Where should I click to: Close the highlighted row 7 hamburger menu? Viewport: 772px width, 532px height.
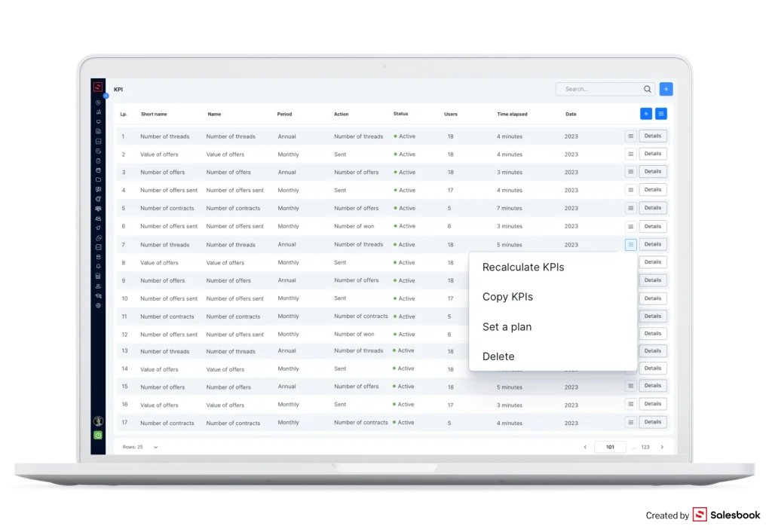(631, 245)
